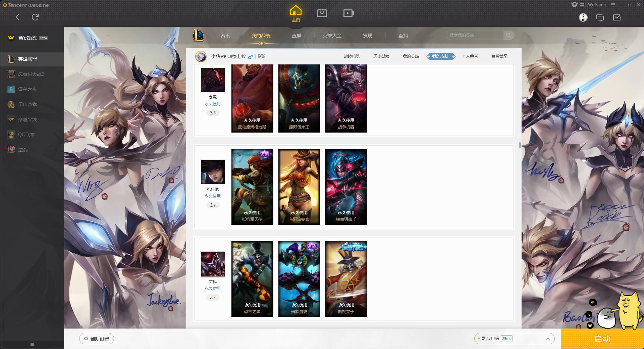This screenshot has width=644, height=349.
Task: Switch to 我的皮肤 sub-tab
Action: tap(440, 56)
